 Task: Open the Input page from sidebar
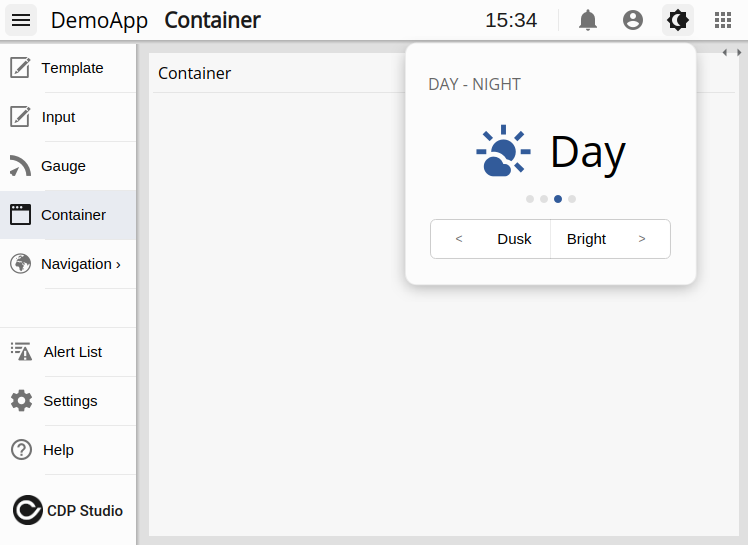tap(58, 117)
